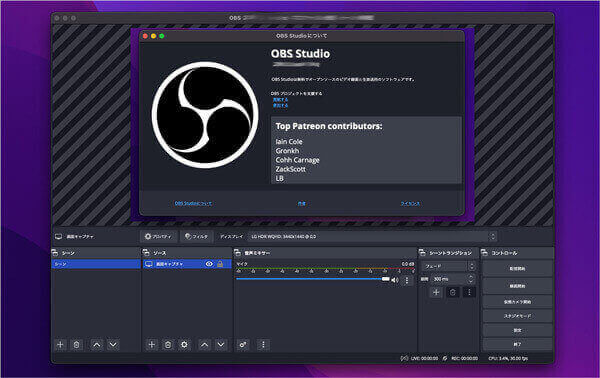The image size is (600, 378).
Task: Remove selected source with trash icon
Action: click(x=168, y=345)
